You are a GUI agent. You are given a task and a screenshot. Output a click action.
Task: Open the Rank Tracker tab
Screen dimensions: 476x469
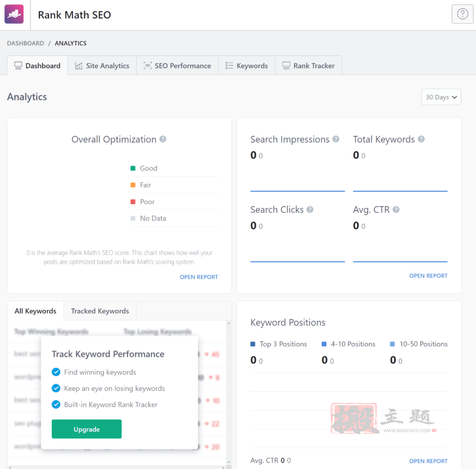[x=309, y=66]
